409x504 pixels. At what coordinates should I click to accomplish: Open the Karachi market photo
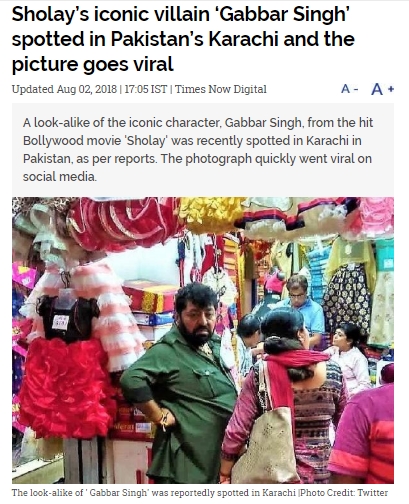[x=203, y=340]
